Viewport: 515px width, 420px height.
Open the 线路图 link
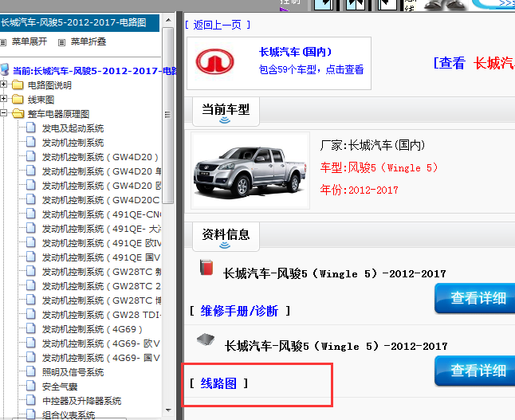[x=218, y=383]
